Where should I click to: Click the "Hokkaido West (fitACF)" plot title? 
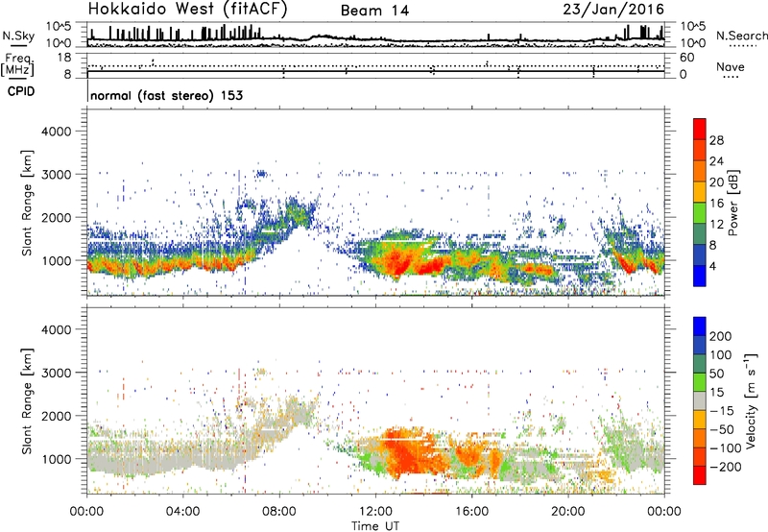[187, 9]
